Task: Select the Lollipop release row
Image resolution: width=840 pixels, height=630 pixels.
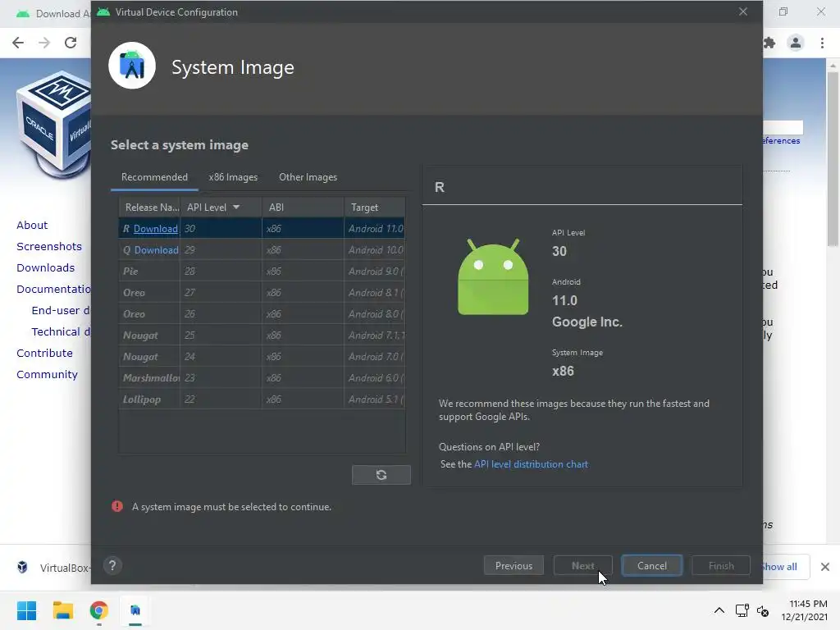Action: coord(262,399)
